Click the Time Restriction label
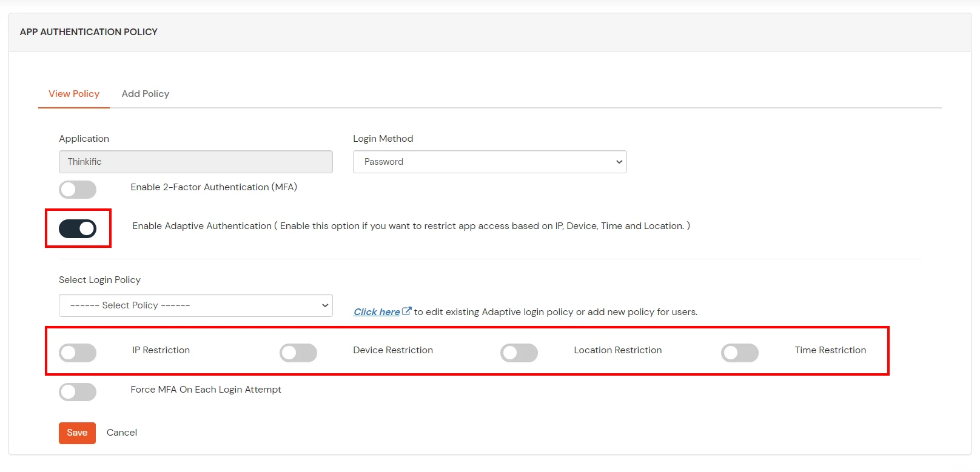This screenshot has width=980, height=472. pos(830,350)
